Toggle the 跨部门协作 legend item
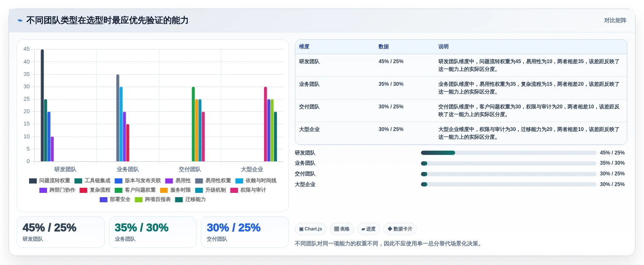 pyautogui.click(x=57, y=190)
